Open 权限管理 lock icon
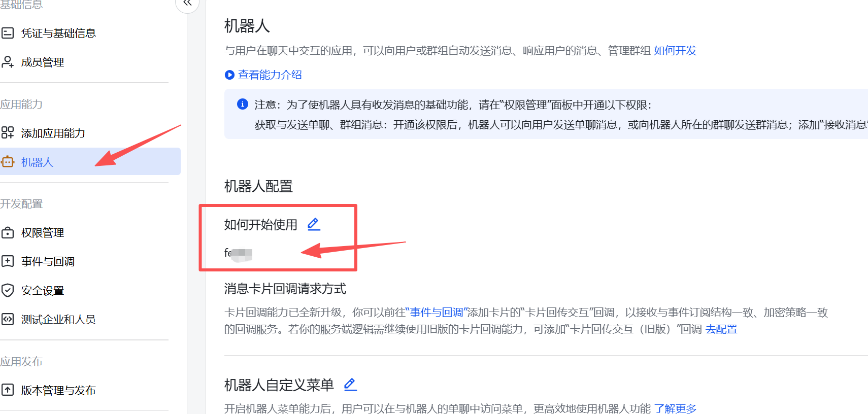The image size is (868, 414). 8,233
